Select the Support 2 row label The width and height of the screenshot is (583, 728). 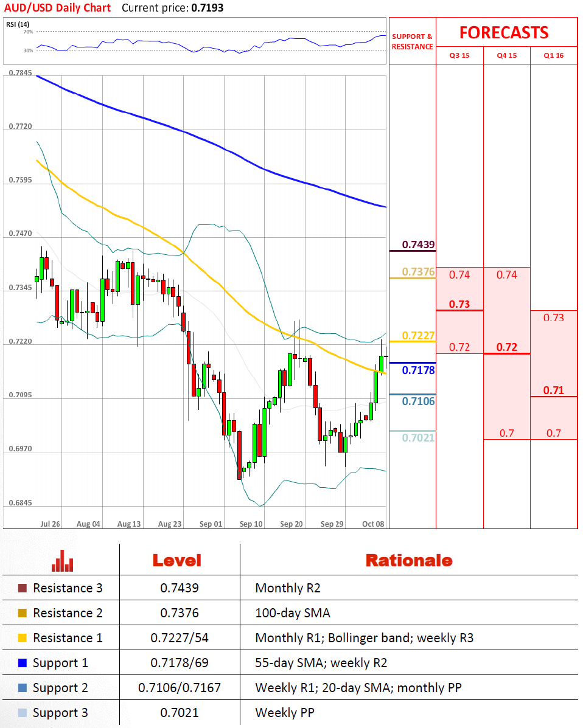pyautogui.click(x=60, y=688)
